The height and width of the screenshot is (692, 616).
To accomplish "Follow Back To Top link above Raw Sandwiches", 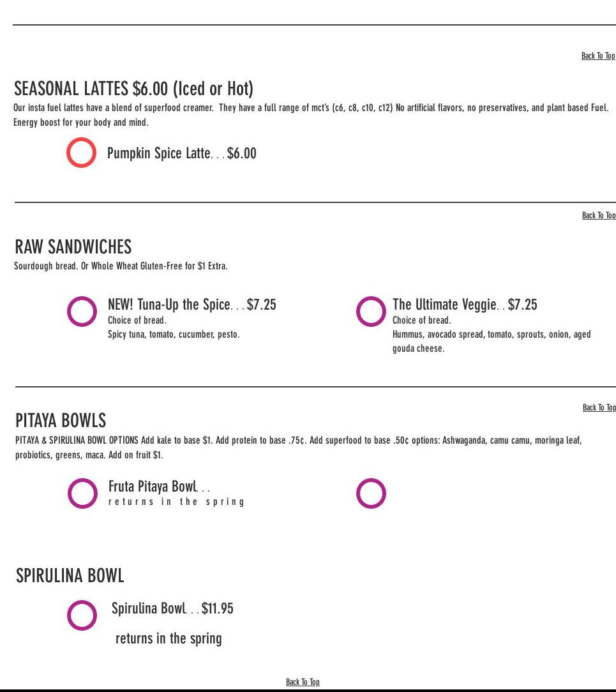I will (x=599, y=216).
